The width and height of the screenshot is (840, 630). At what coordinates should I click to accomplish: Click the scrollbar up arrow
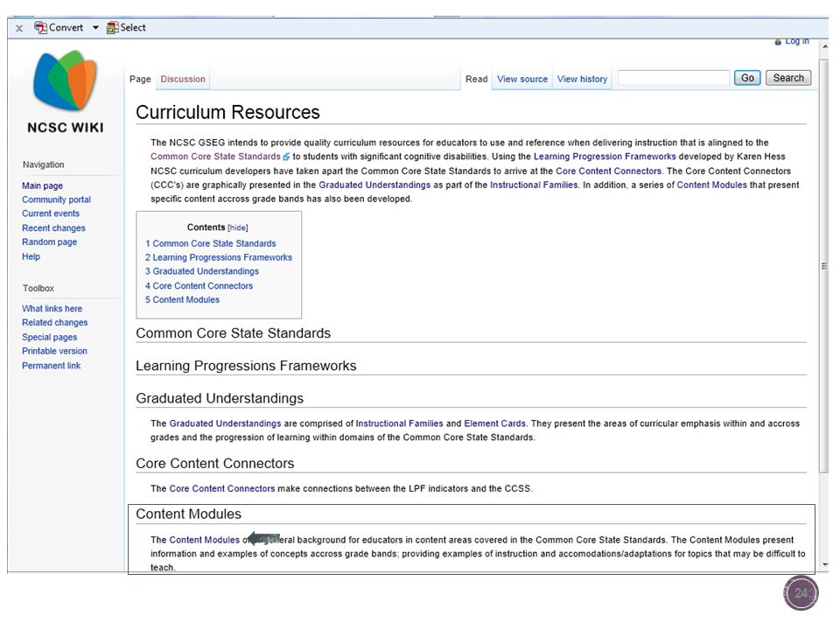(x=824, y=46)
